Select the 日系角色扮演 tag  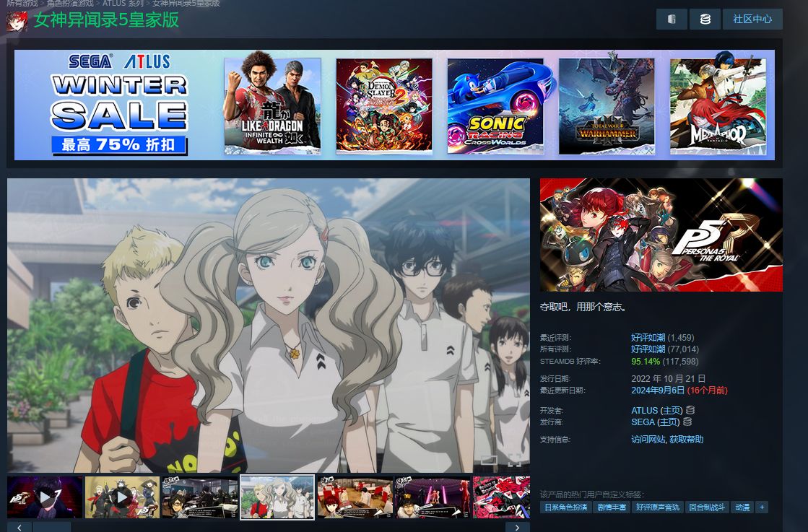coord(566,507)
